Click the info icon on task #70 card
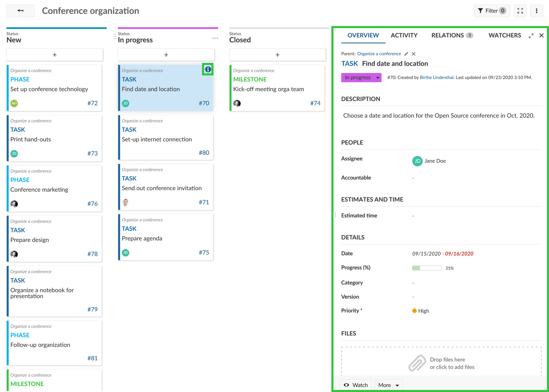549x392 pixels. coord(208,70)
